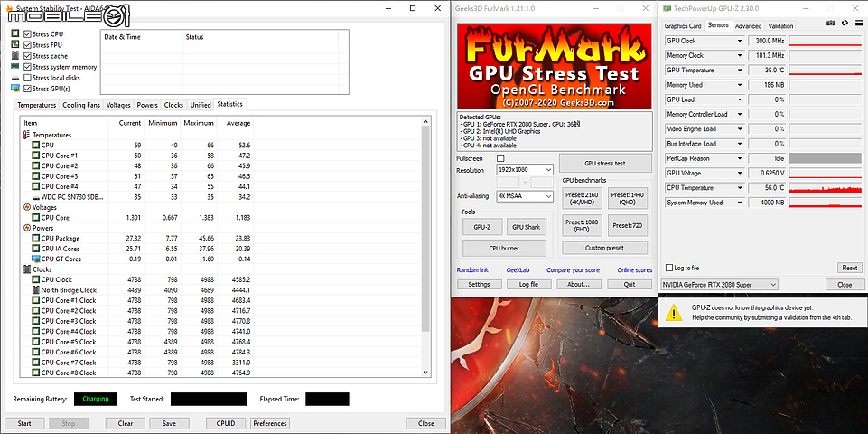Click the AIDA64 flame title bar icon
The width and height of the screenshot is (868, 434).
click(x=8, y=8)
